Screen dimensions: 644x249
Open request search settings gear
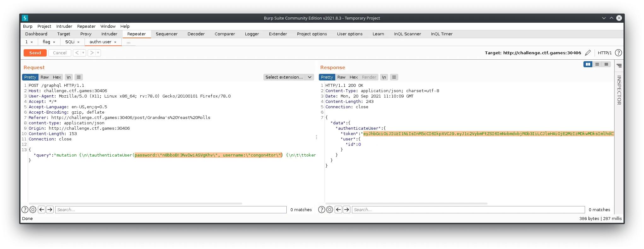point(33,210)
